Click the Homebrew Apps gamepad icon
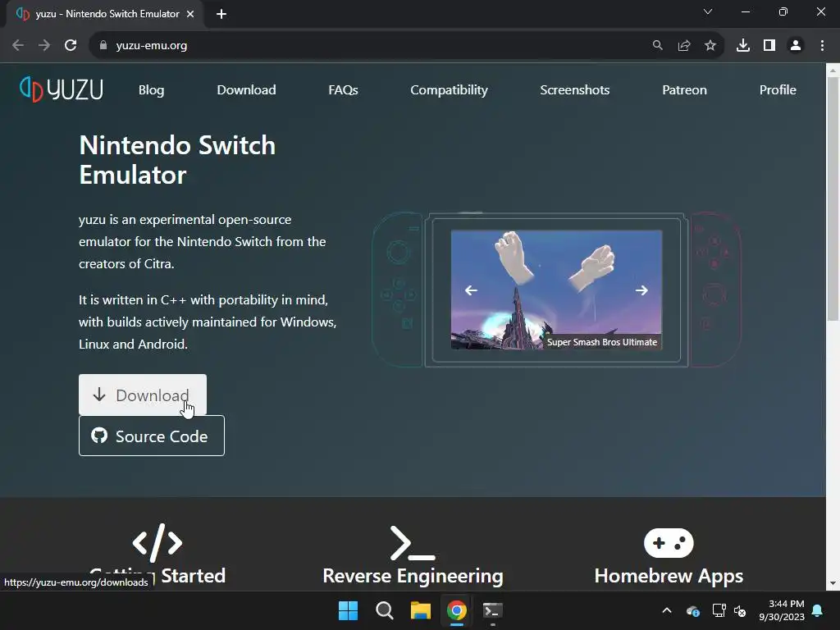Viewport: 840px width, 630px height. click(669, 543)
